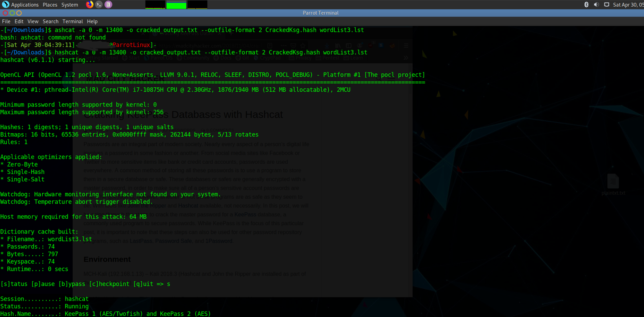Click the date and time clock
644x317 pixels.
click(x=628, y=5)
